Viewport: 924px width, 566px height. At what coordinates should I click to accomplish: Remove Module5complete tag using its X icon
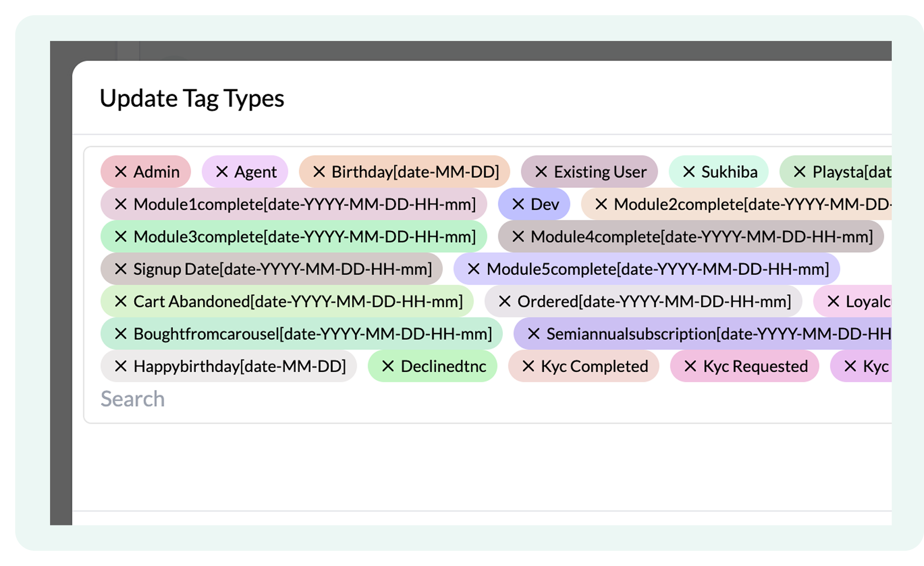pos(474,269)
